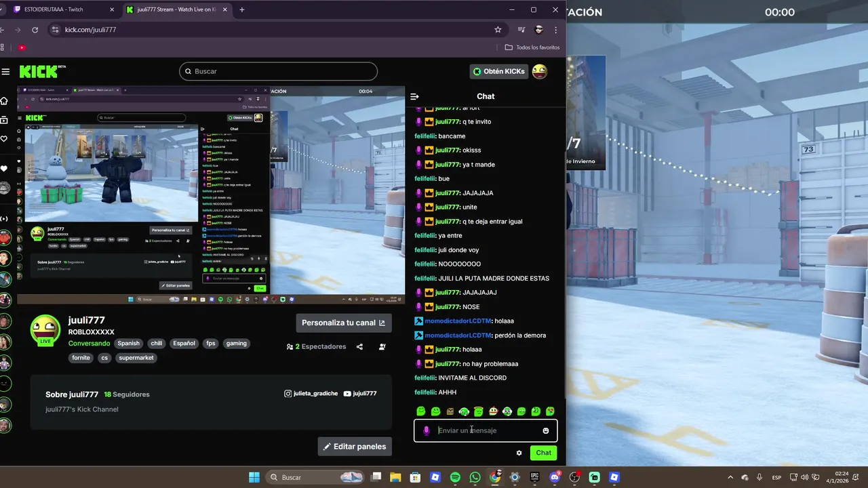Image resolution: width=868 pixels, height=488 pixels.
Task: Insert the headset emote
Action: tap(464, 411)
